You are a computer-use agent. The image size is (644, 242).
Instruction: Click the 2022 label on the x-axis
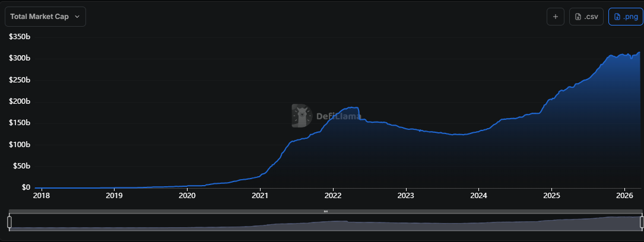[x=333, y=195]
